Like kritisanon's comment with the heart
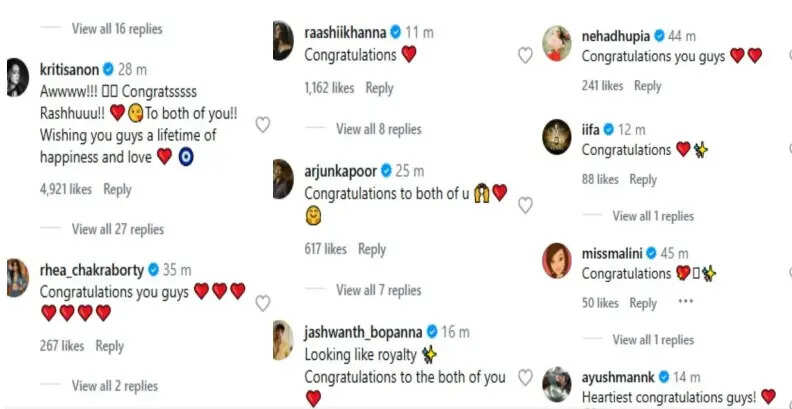The height and width of the screenshot is (409, 792). pos(263,125)
